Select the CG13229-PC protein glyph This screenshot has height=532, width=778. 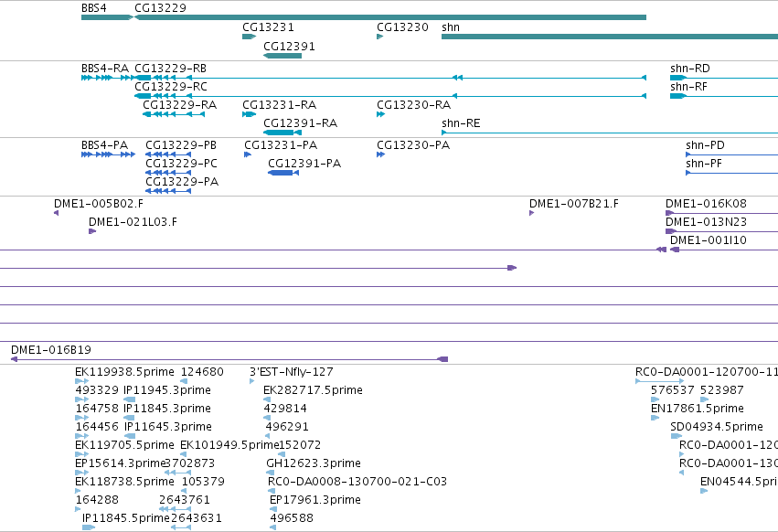pos(168,173)
